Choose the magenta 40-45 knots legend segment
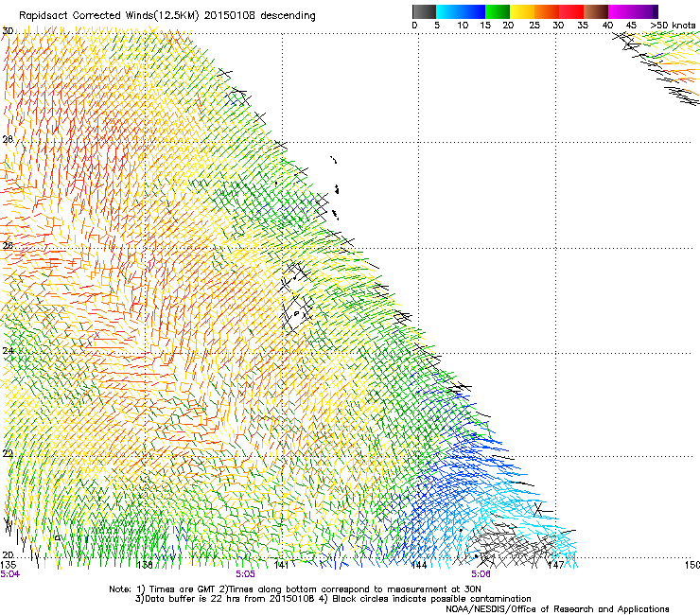Image resolution: width=700 pixels, height=615 pixels. click(x=621, y=11)
